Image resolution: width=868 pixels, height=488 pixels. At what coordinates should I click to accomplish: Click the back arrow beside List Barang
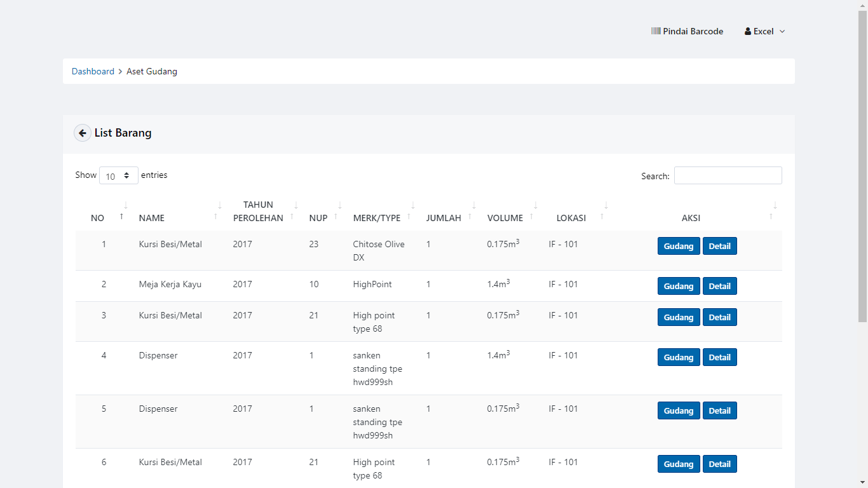[83, 133]
